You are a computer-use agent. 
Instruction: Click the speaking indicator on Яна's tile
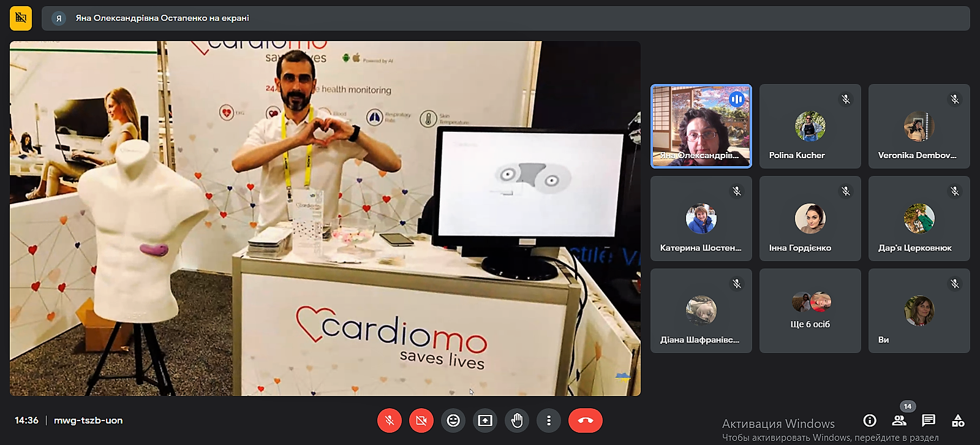coord(737,99)
